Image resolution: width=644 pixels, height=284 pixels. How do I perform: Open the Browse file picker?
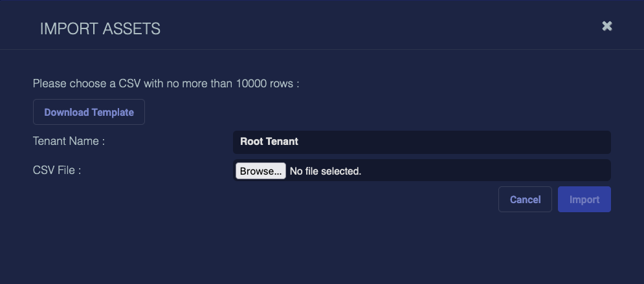(260, 171)
